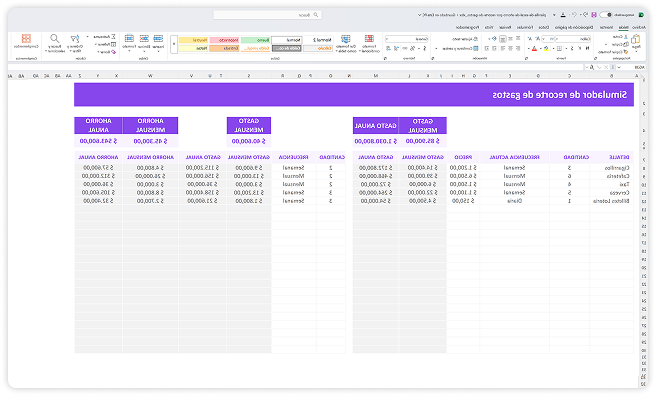Apply the green Bueno cell style

(256, 40)
